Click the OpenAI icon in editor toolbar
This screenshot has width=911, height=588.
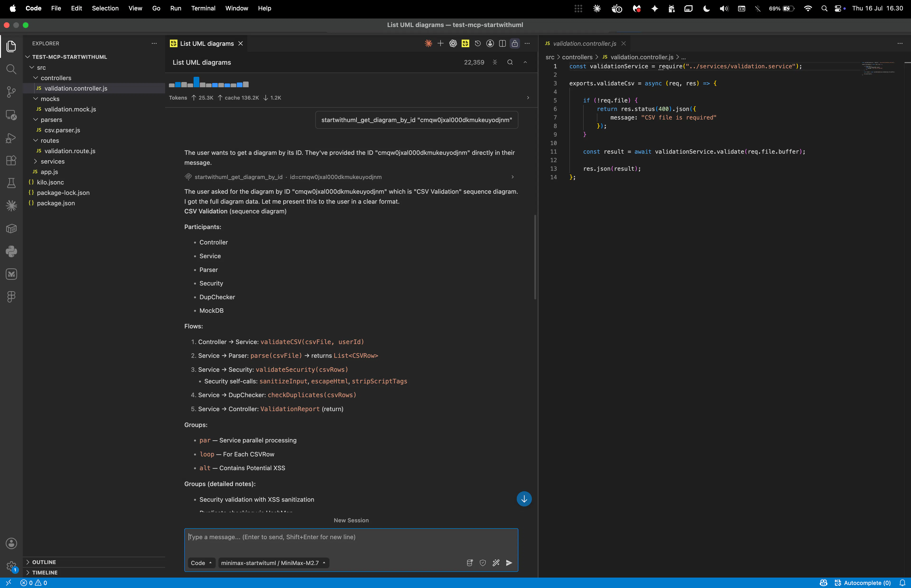[453, 44]
